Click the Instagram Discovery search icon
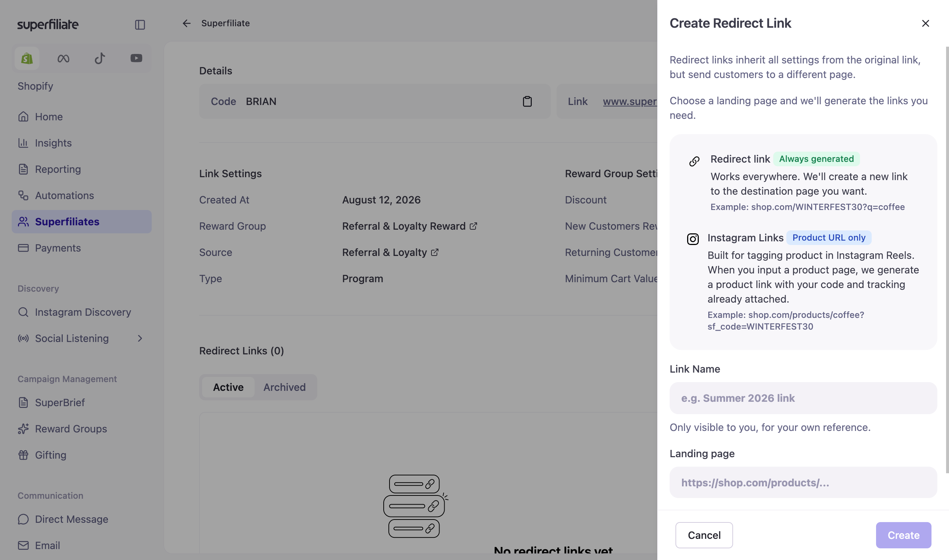The width and height of the screenshot is (949, 560). click(23, 312)
